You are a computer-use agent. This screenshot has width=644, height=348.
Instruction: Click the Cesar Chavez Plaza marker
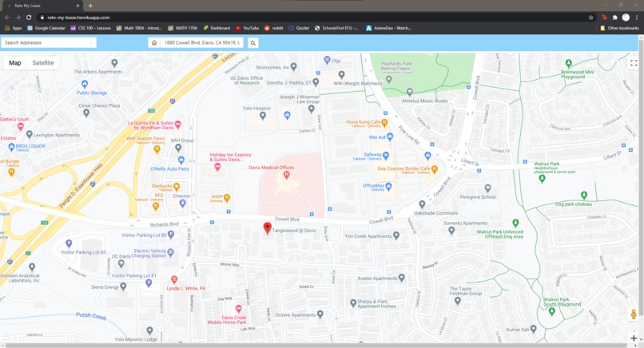pyautogui.click(x=86, y=113)
